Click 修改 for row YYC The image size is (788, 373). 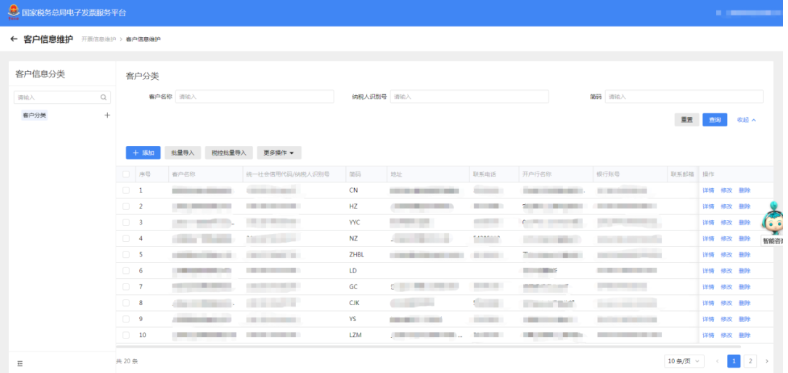pyautogui.click(x=726, y=223)
